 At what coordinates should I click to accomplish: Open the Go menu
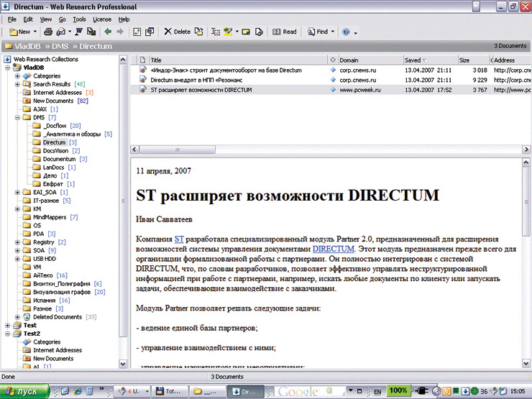[x=62, y=19]
